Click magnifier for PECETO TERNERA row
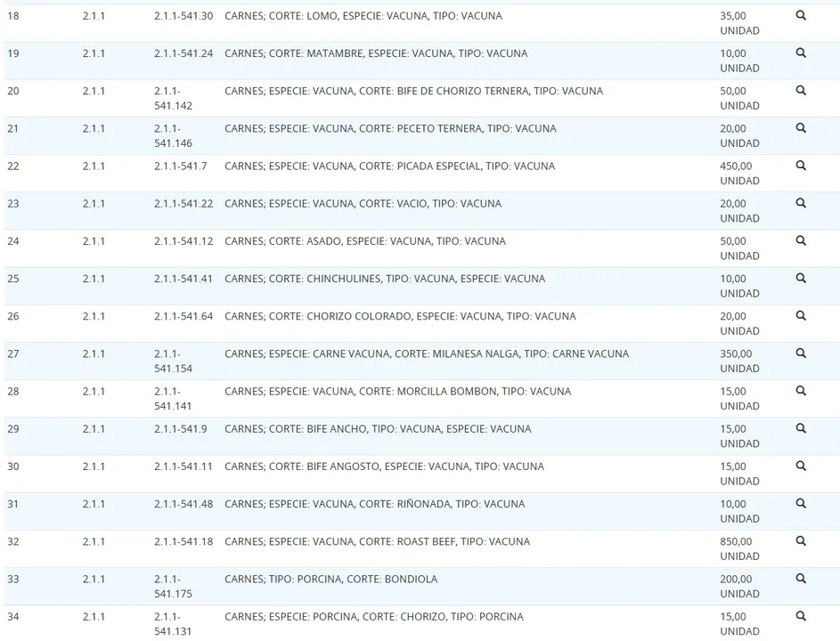 801,128
